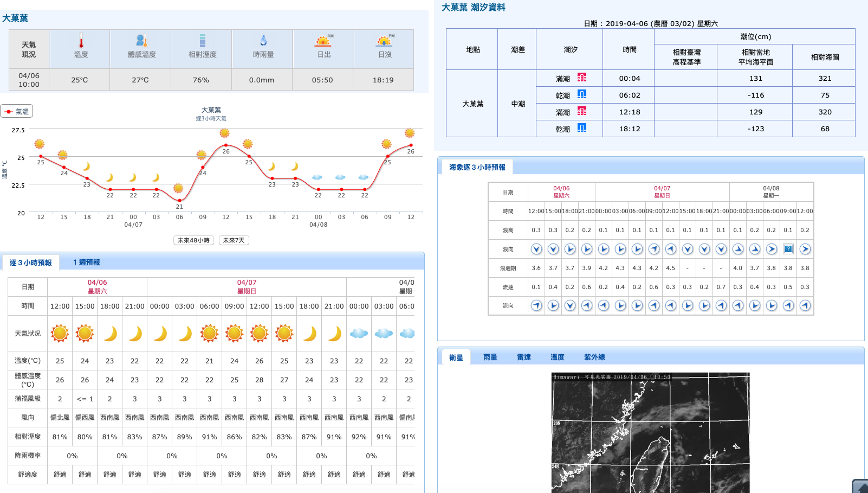Click the 逐3小時天氣 chart subtitle

(211, 118)
